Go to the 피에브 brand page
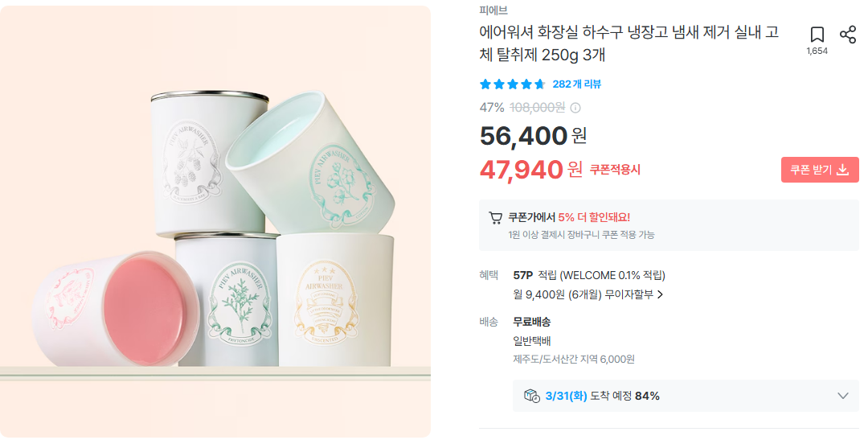The width and height of the screenshot is (868, 440). click(x=493, y=10)
